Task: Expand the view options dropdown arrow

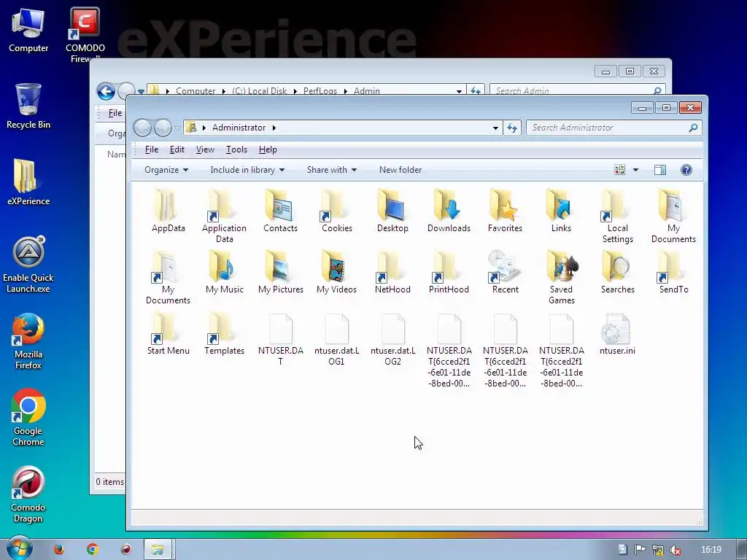Action: (x=635, y=170)
